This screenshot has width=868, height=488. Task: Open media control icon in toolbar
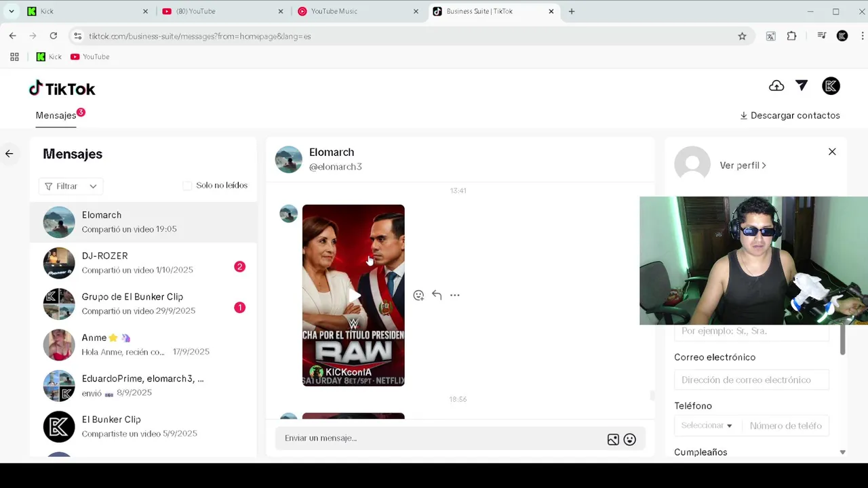[x=822, y=36]
